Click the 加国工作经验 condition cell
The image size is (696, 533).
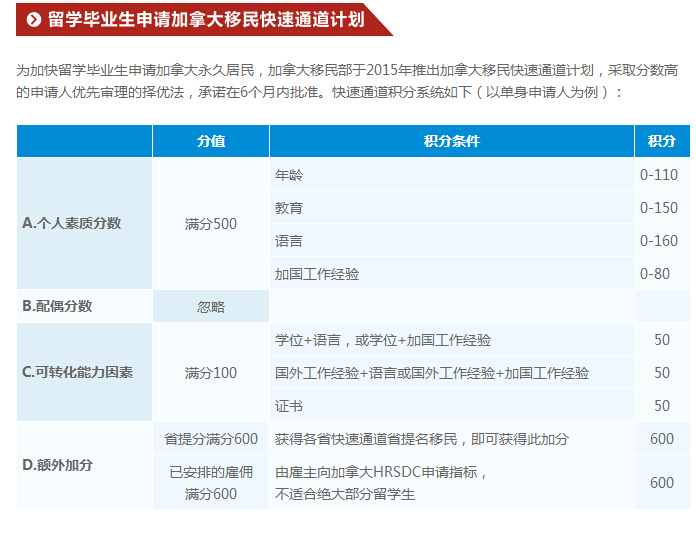(x=452, y=273)
